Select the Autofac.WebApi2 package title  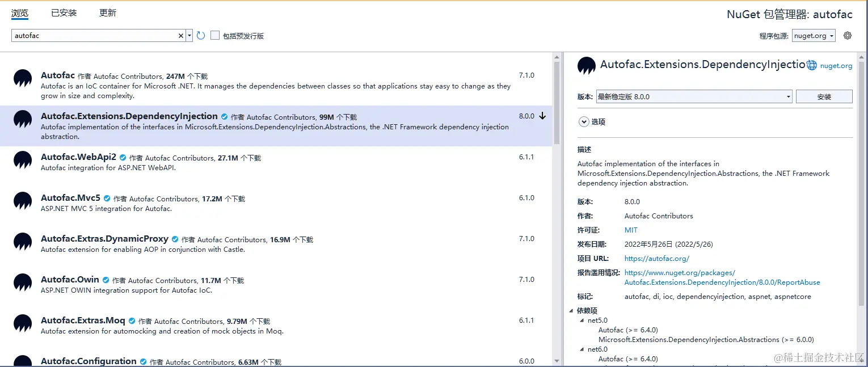click(78, 157)
